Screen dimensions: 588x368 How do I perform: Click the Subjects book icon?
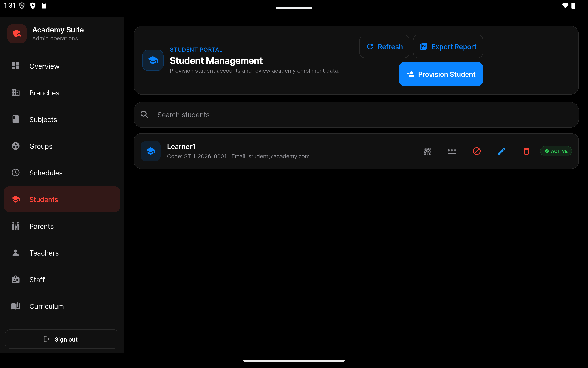(16, 119)
